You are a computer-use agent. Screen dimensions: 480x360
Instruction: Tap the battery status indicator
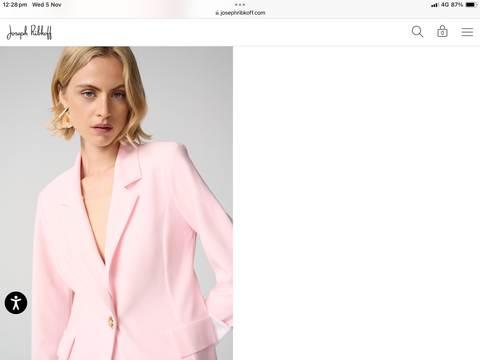pyautogui.click(x=471, y=5)
